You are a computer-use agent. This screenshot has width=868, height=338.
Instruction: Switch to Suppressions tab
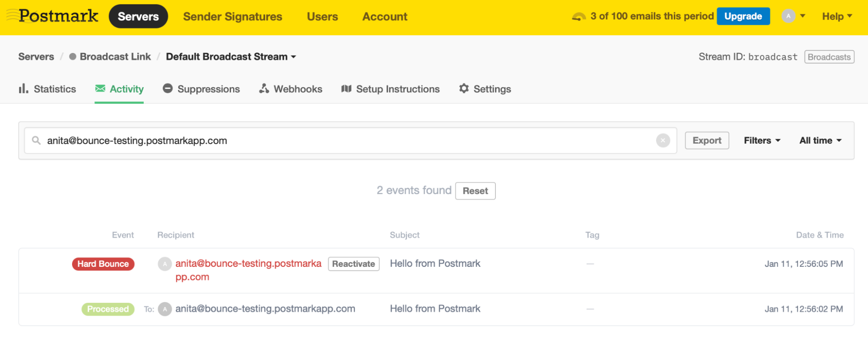pos(201,89)
